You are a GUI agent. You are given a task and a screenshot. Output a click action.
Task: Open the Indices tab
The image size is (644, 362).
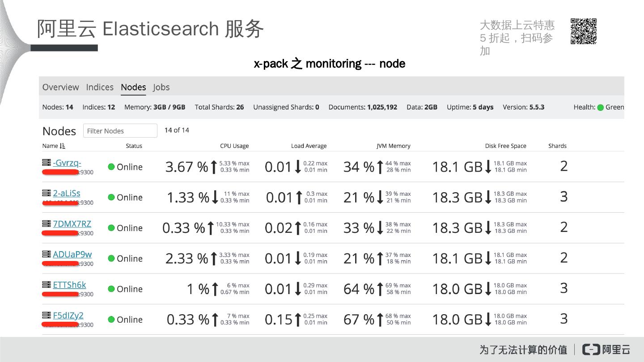pyautogui.click(x=100, y=87)
